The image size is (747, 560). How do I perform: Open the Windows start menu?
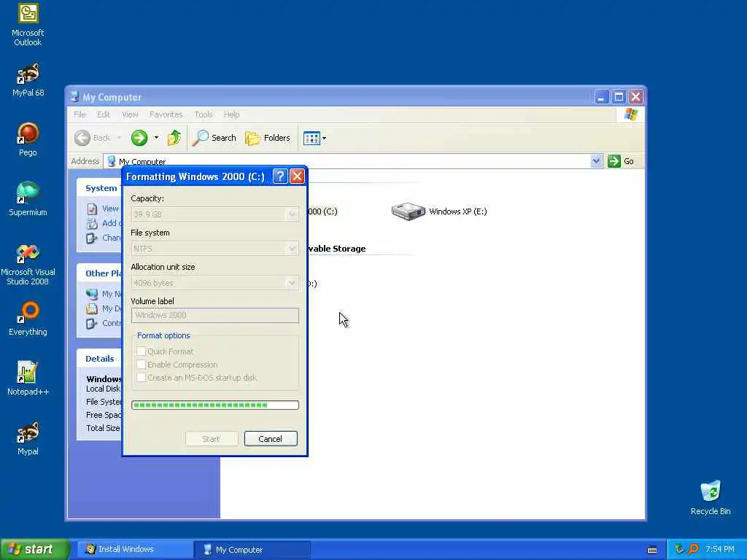pyautogui.click(x=34, y=549)
